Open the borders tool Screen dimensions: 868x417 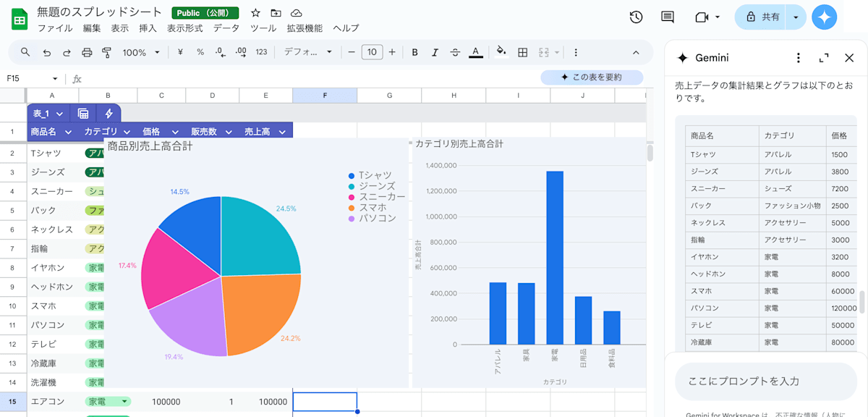523,52
